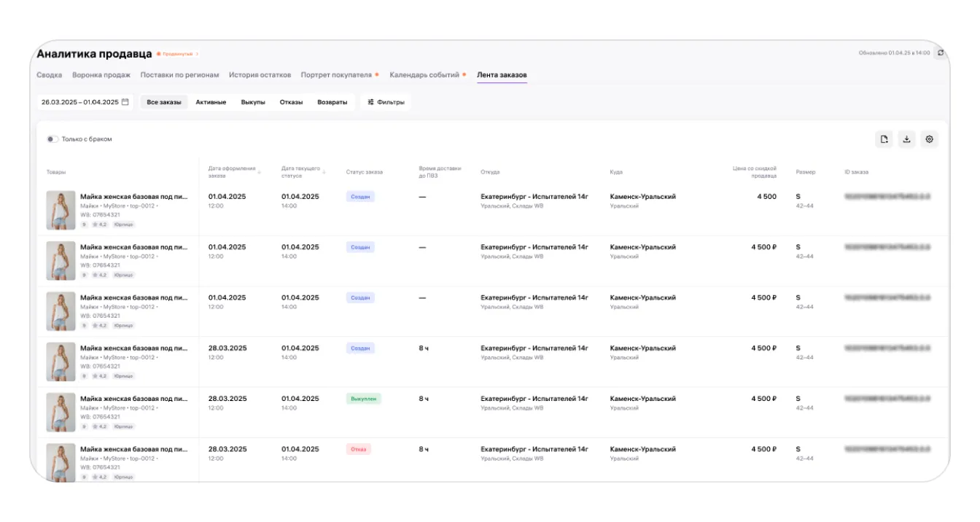Click the calendar icon in date range
Viewport: 980px width, 522px height.
125,102
